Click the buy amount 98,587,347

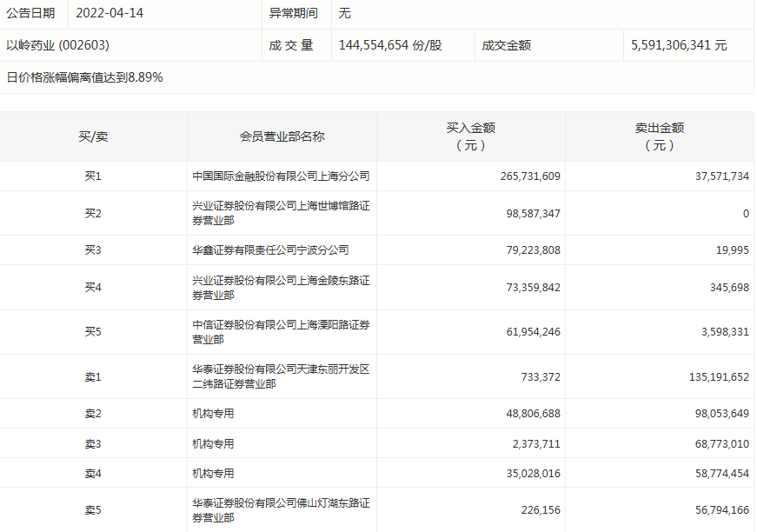[x=533, y=213]
